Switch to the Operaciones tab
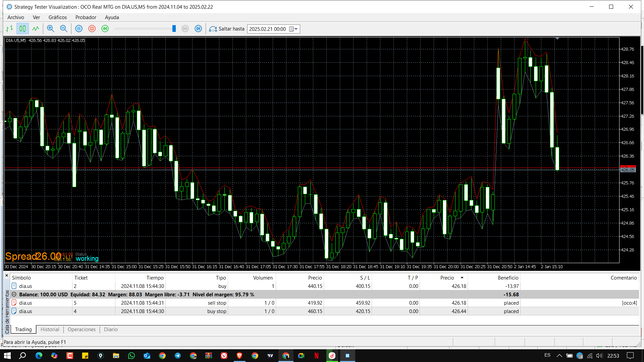Screen dimensions: 644x362 pyautogui.click(x=82, y=329)
